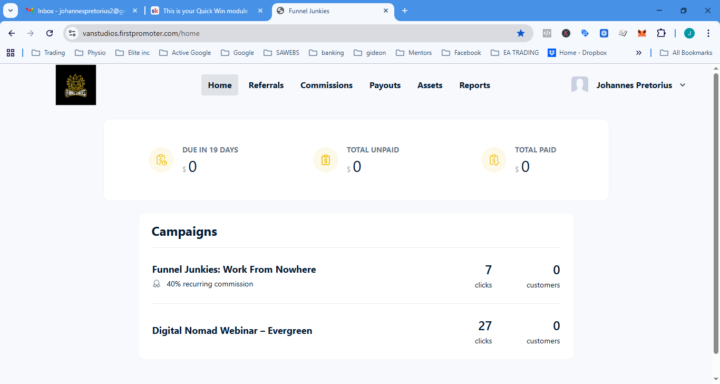
Task: Open the Google bookmarks folder
Action: pyautogui.click(x=237, y=53)
